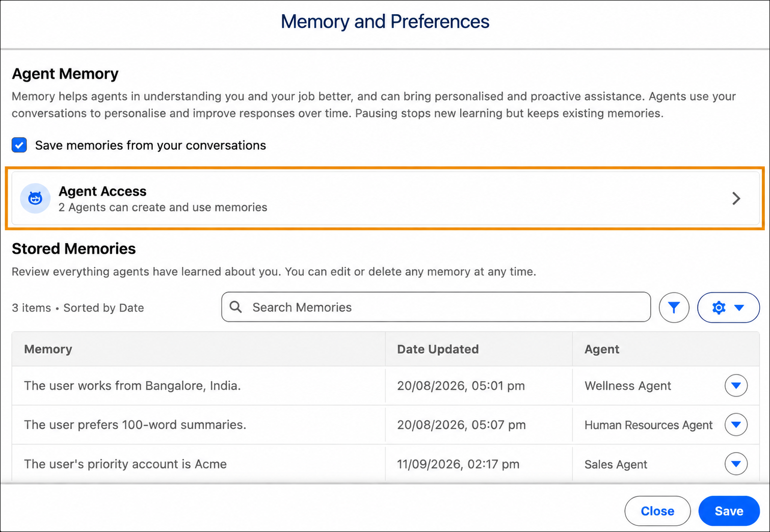Focus the Search Memories input field
The width and height of the screenshot is (770, 532).
tap(436, 307)
